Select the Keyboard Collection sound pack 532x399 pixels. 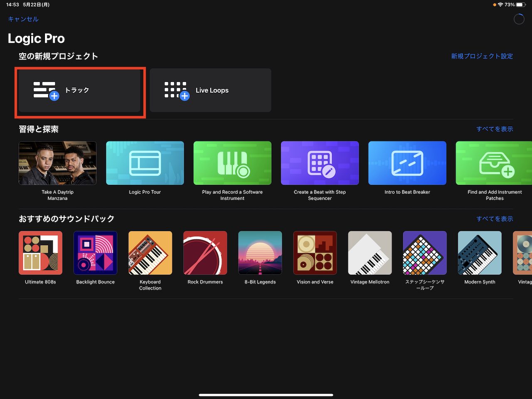(x=150, y=253)
